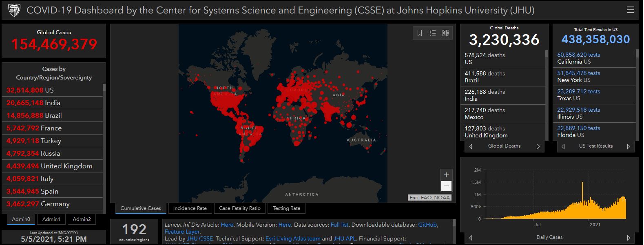Show the map legend list icon

point(433,33)
